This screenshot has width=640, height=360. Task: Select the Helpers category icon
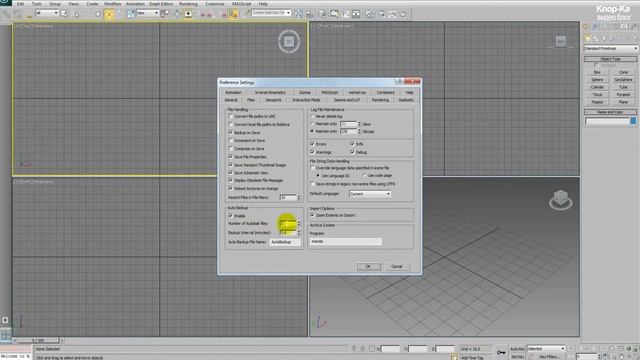click(x=619, y=39)
